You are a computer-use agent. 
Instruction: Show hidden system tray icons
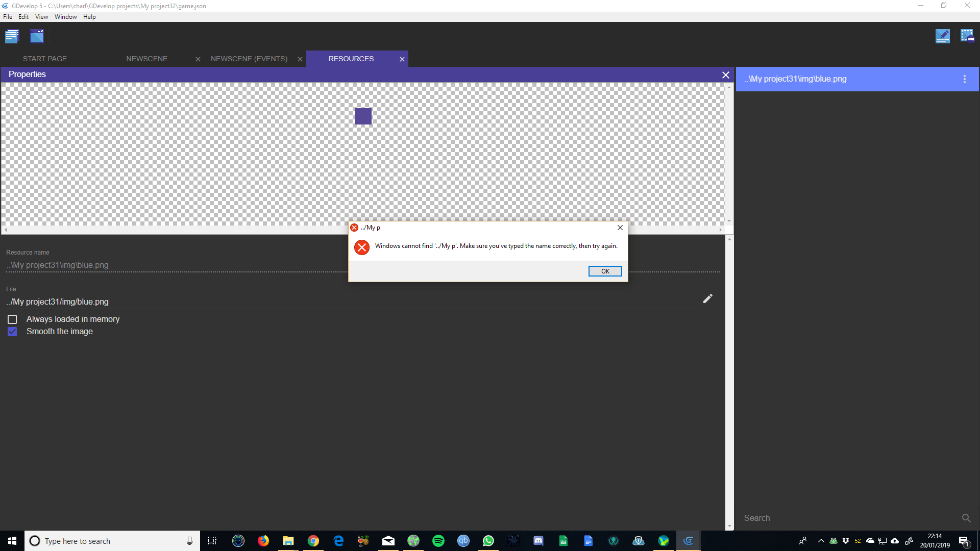click(x=821, y=541)
